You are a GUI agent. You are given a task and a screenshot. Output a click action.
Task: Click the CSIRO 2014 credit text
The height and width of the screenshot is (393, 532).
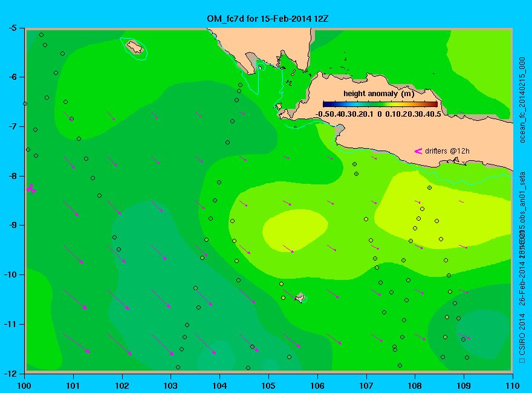522,334
